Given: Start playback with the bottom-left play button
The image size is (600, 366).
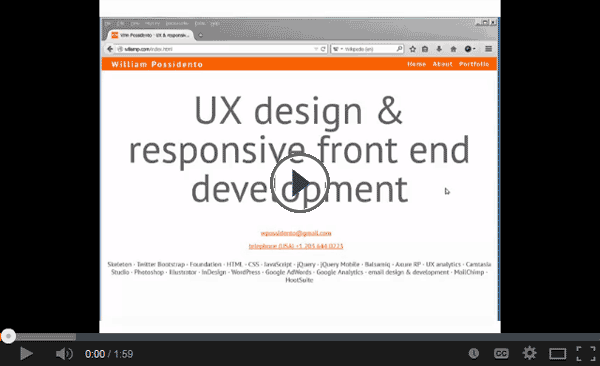Looking at the screenshot, I should (x=26, y=354).
